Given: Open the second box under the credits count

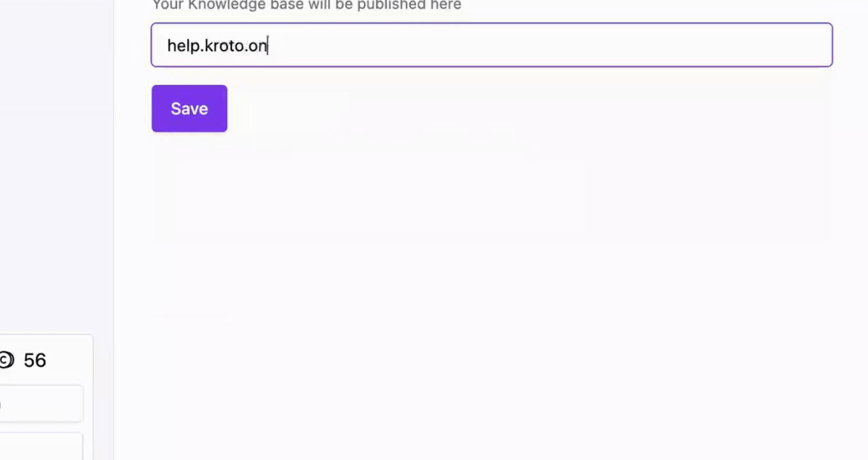Looking at the screenshot, I should [x=41, y=447].
